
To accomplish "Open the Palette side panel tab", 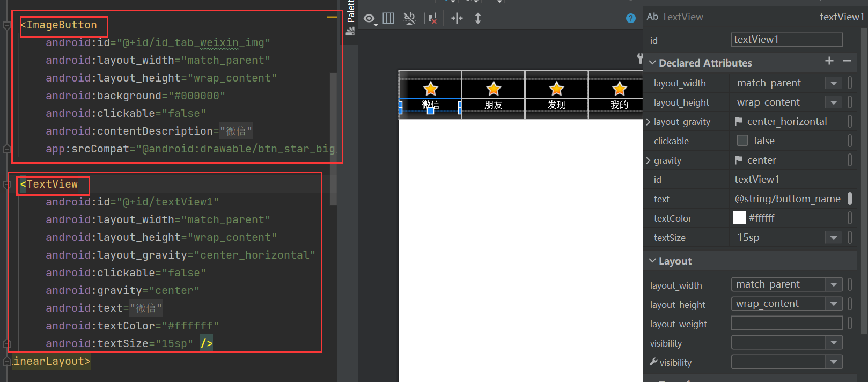I will point(350,11).
